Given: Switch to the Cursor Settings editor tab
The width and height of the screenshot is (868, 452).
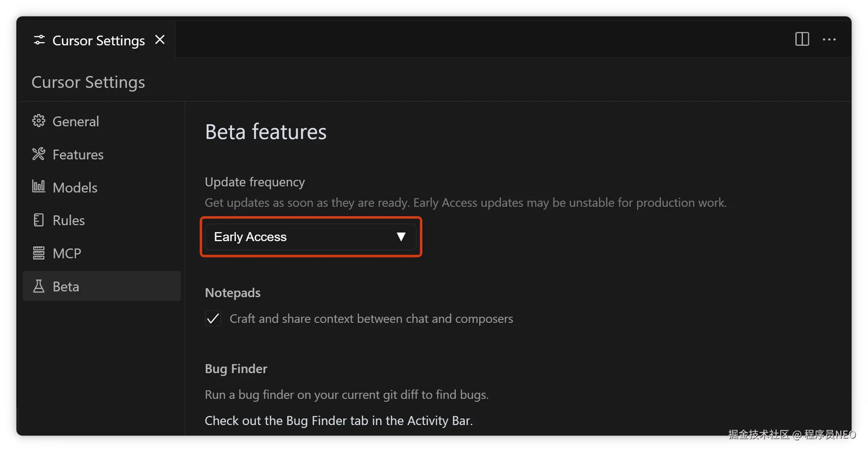Looking at the screenshot, I should [x=99, y=40].
